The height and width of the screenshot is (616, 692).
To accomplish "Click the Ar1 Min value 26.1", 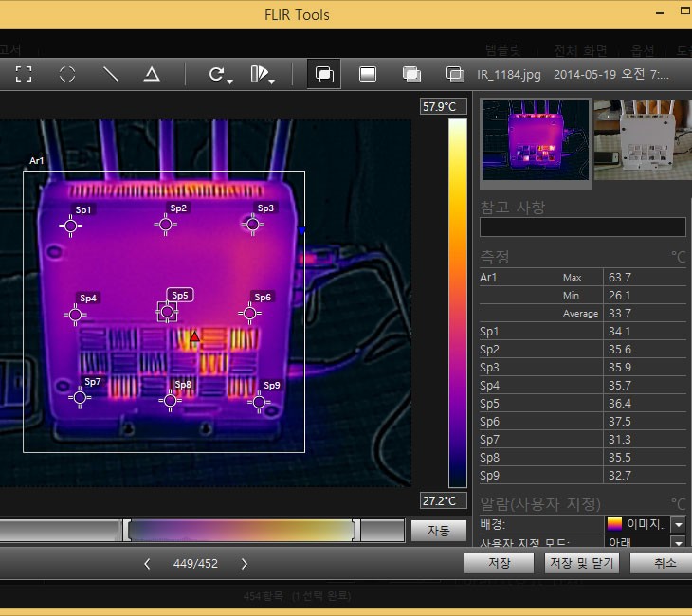I will [620, 295].
